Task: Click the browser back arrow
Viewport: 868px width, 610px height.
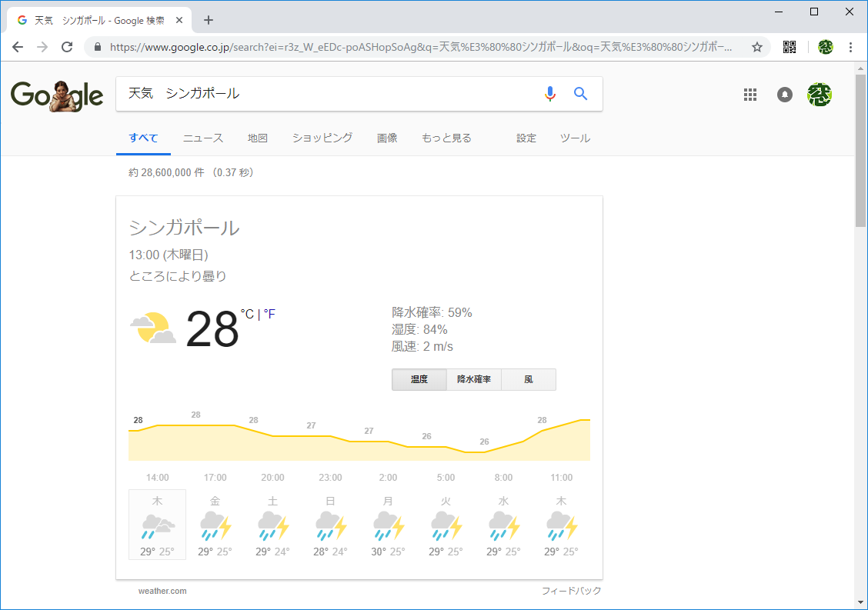Action: [x=17, y=46]
